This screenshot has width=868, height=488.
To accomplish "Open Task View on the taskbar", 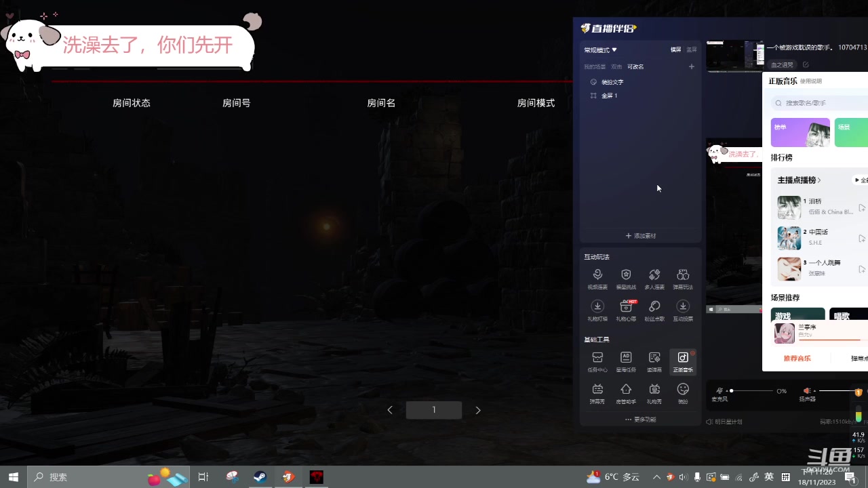I will click(x=203, y=477).
